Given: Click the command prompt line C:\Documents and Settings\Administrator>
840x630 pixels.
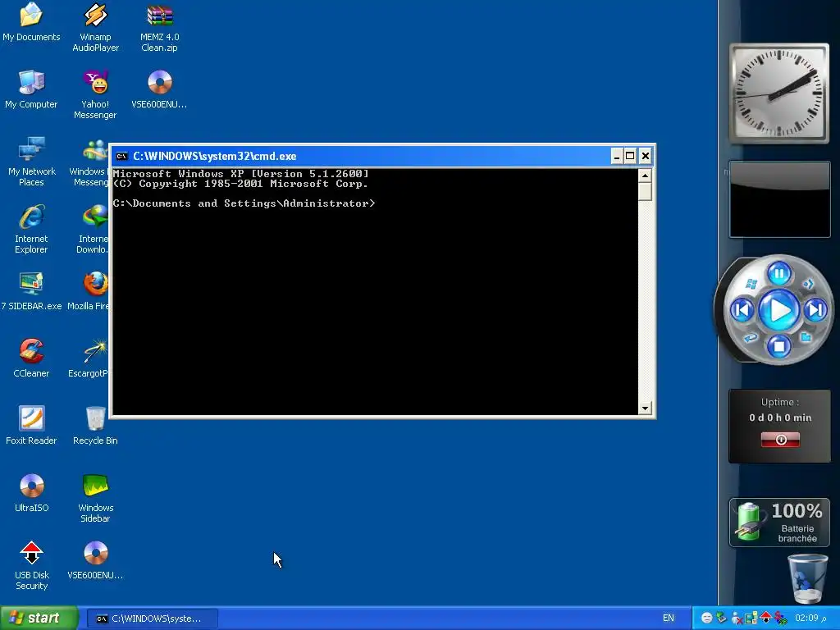Looking at the screenshot, I should tap(244, 203).
